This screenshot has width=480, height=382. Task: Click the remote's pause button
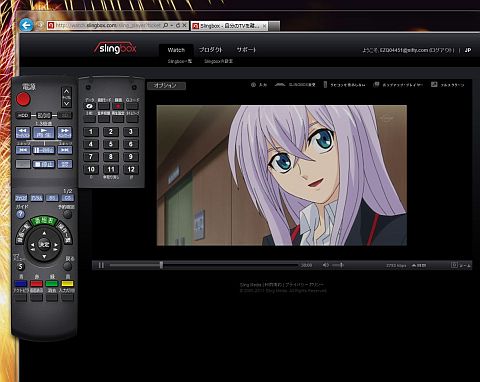[44, 150]
